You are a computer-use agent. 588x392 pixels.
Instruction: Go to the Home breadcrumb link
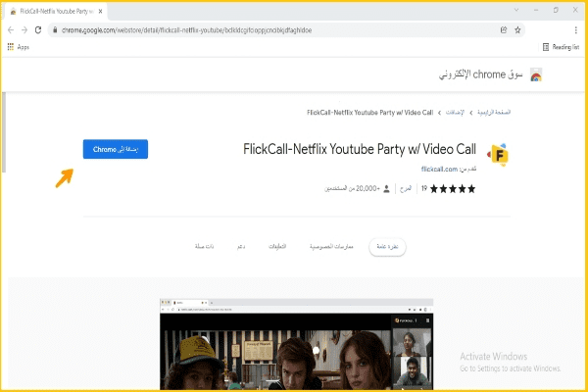point(494,112)
